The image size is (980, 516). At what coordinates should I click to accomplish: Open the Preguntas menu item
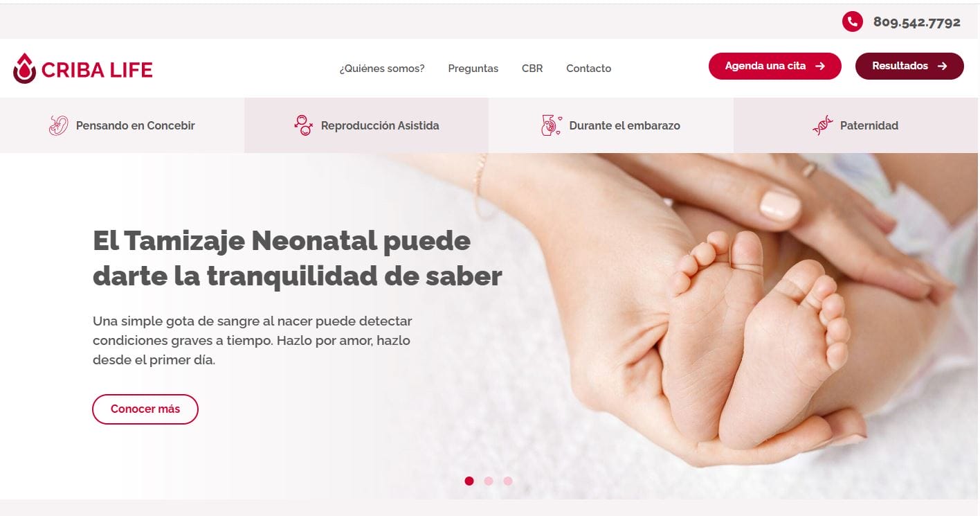[473, 68]
